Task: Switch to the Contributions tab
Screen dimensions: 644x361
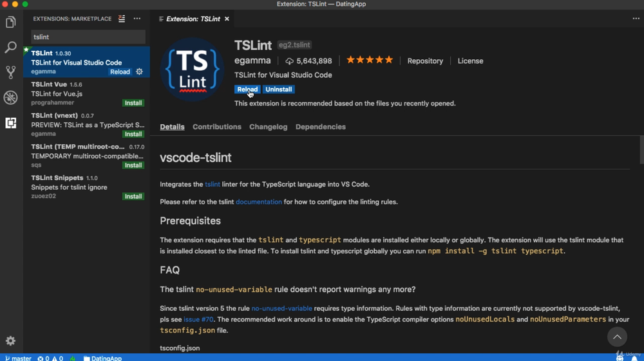Action: 217,127
